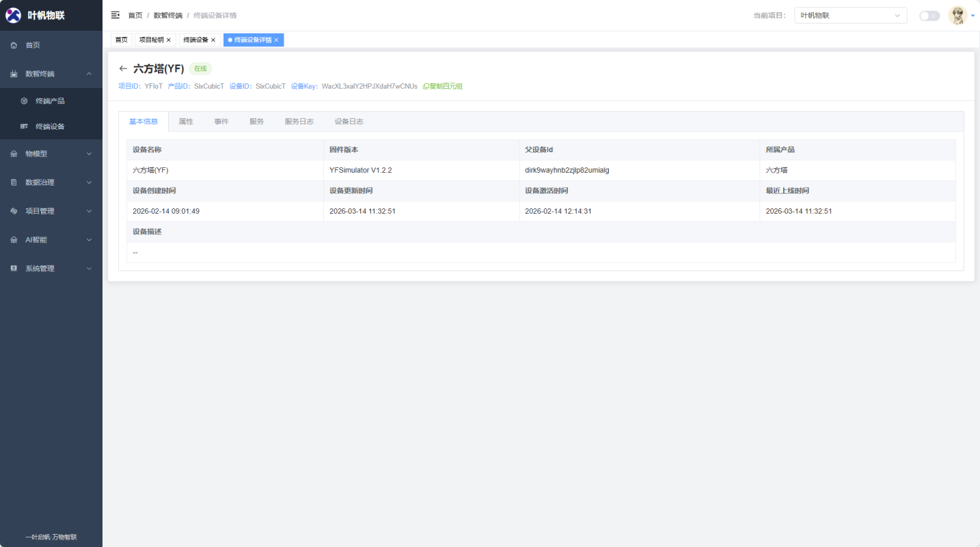Click the 复制四元组 copy link
Image resolution: width=980 pixels, height=547 pixels.
point(443,87)
